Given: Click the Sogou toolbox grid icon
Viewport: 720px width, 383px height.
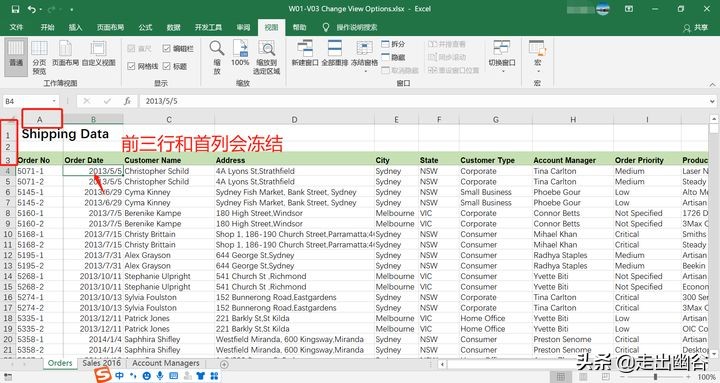Looking at the screenshot, I should coord(214,376).
